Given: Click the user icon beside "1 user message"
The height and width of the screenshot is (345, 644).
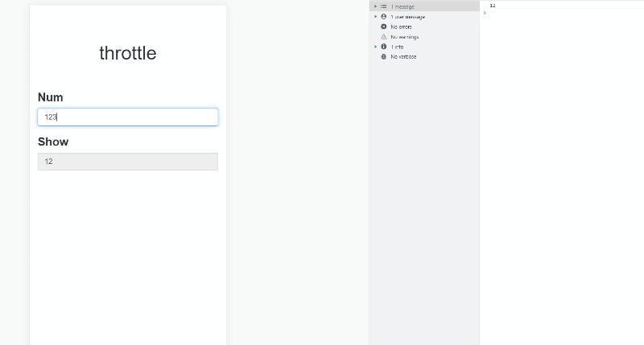Looking at the screenshot, I should 384,16.
